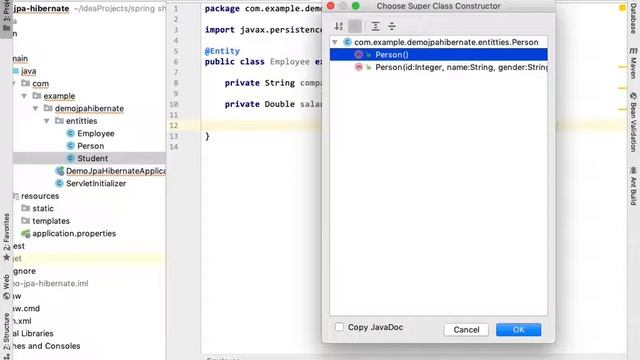
Task: Open the Person class in project tree
Action: click(x=90, y=146)
